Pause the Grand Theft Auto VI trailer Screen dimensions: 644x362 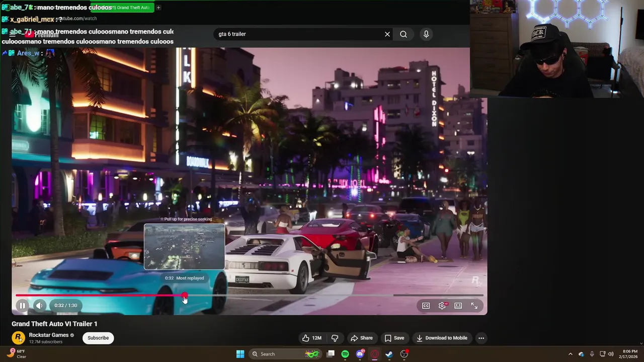22,305
